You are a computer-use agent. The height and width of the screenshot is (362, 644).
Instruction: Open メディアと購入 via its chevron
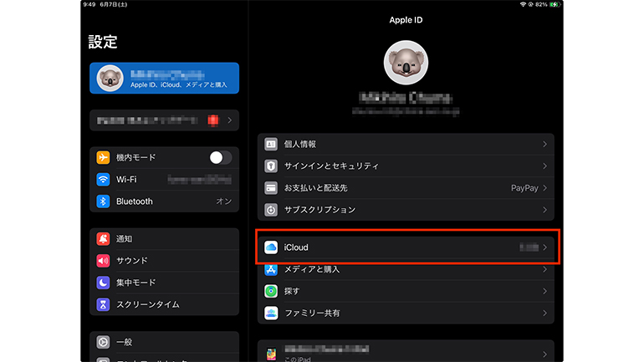[x=544, y=269]
